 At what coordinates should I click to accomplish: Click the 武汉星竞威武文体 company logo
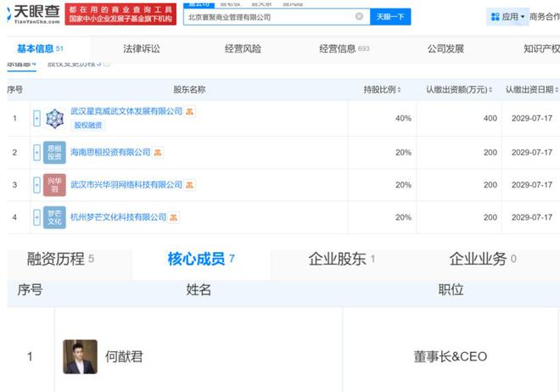pos(54,118)
